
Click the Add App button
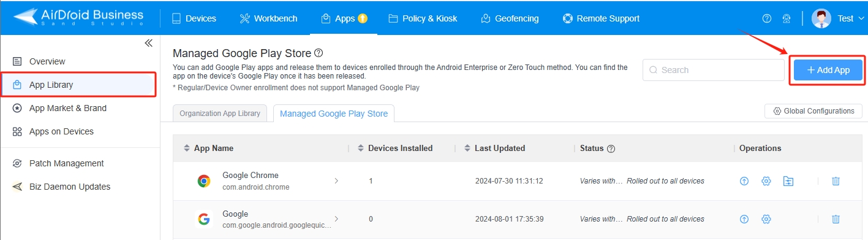coord(828,70)
